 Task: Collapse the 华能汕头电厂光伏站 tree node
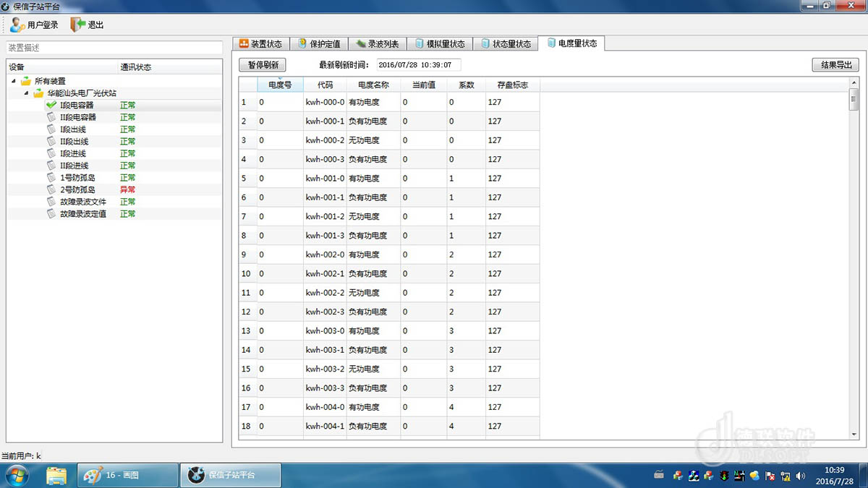(27, 93)
